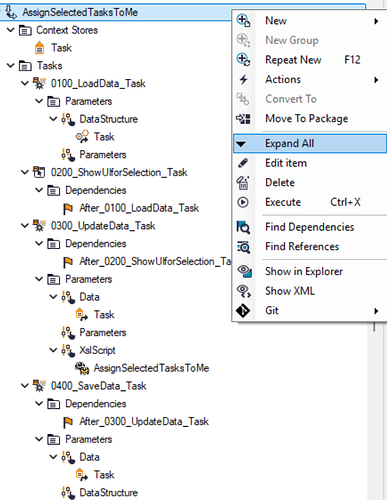Click the pencil Edit item icon
Image resolution: width=387 pixels, height=500 pixels.
click(243, 163)
